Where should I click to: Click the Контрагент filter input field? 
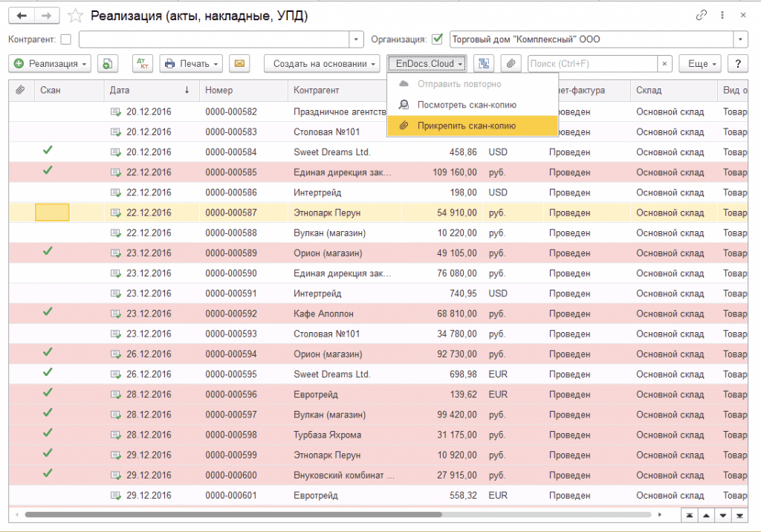click(x=214, y=39)
